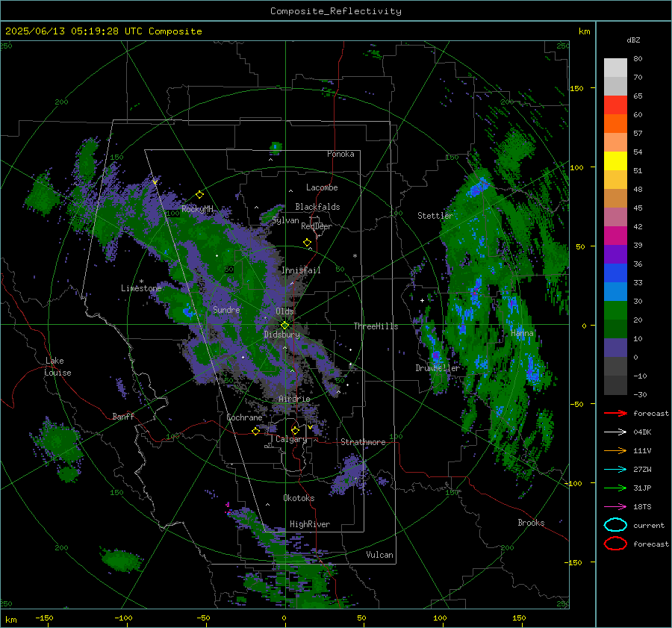Pick the green 31JP arrow legend icon
Image resolution: width=672 pixels, height=628 pixels.
click(x=615, y=488)
